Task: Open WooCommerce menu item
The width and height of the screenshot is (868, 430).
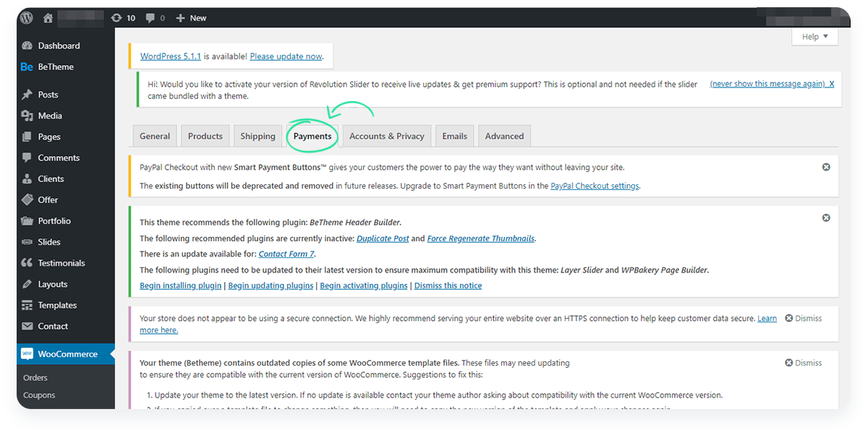Action: pyautogui.click(x=66, y=354)
